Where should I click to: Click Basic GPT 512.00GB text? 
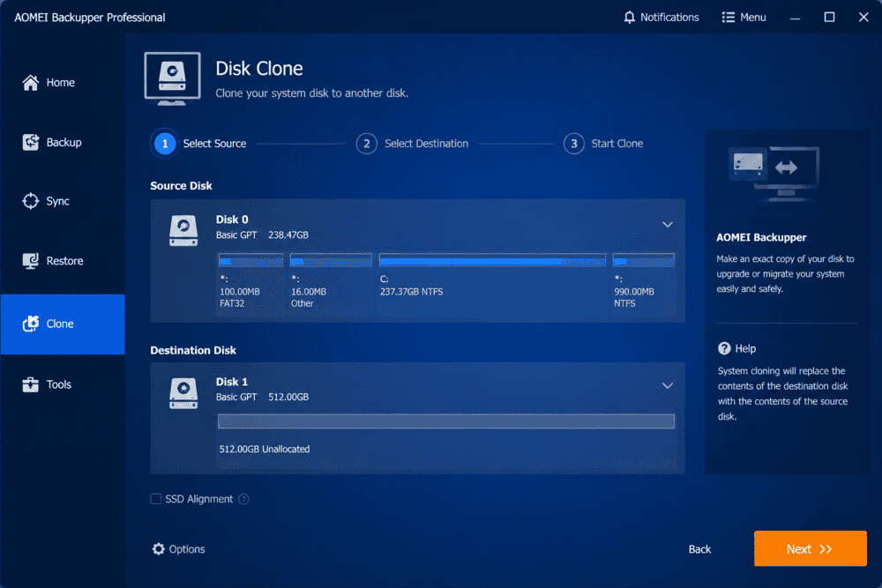262,397
